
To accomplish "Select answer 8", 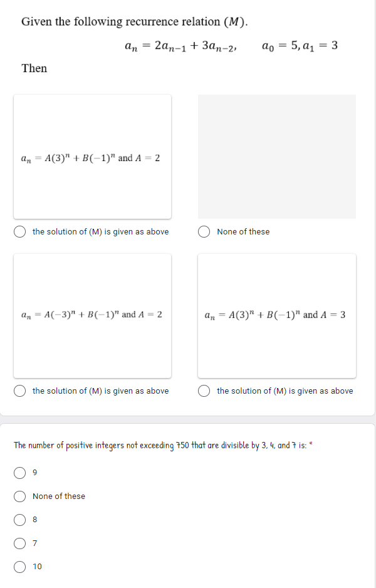I will (x=20, y=520).
